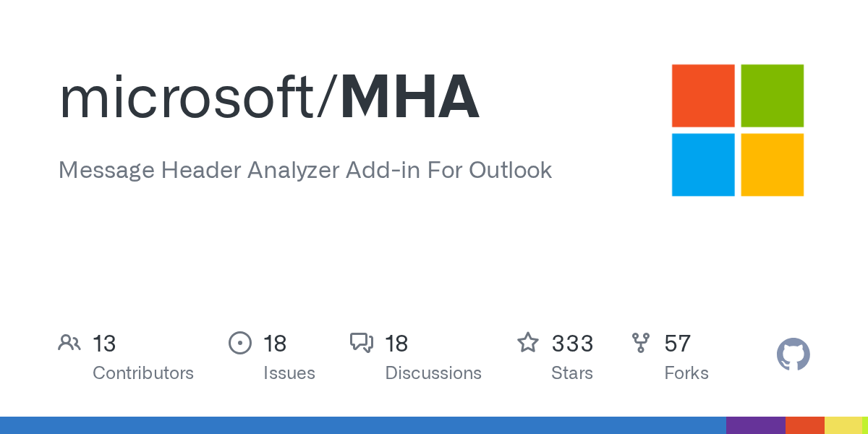The height and width of the screenshot is (434, 868).
Task: Click the Contributors label
Action: (143, 373)
